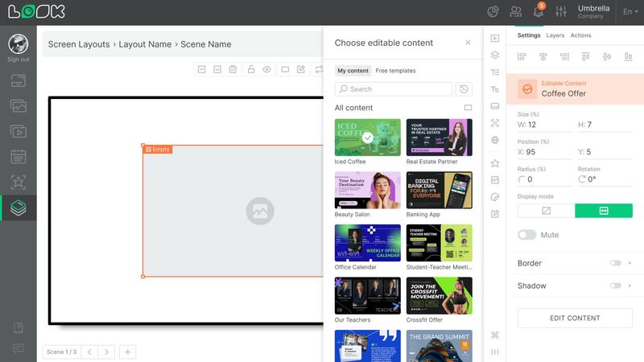The width and height of the screenshot is (644, 362).
Task: Align vertical centers in Settings panel
Action: [607, 56]
